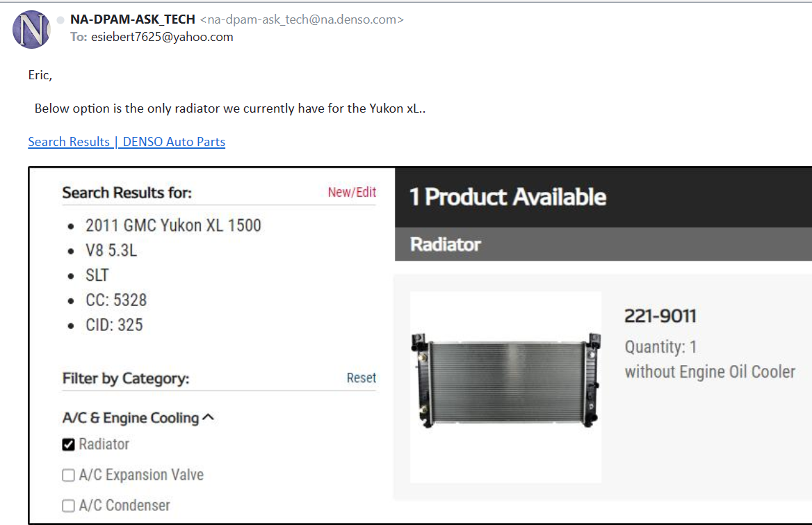Click the New/Edit link

pos(352,192)
